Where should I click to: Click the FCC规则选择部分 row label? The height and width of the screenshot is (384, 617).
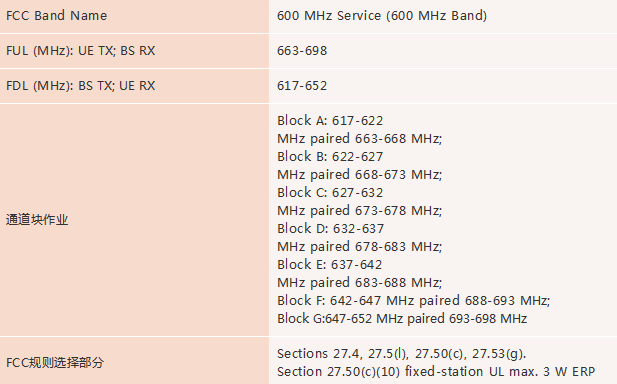[x=55, y=362]
